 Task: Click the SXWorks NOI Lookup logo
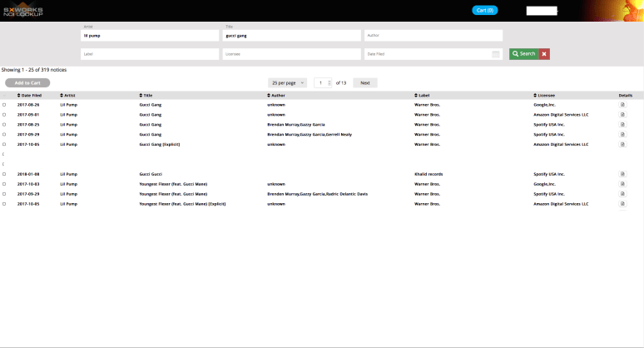point(23,12)
